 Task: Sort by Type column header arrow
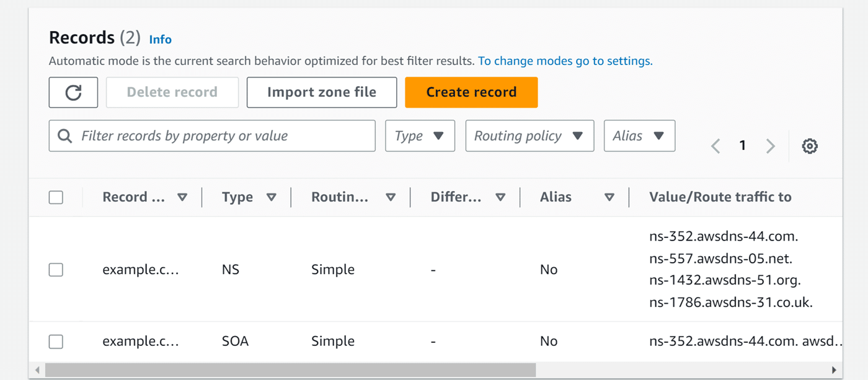(x=271, y=197)
